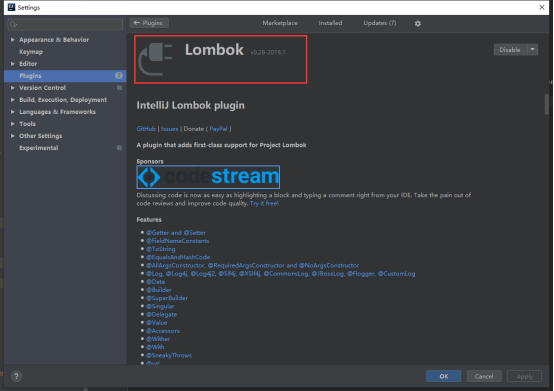Open the @EqualsAndHashCode link
Image resolution: width=554 pixels, height=391 pixels.
(178, 257)
